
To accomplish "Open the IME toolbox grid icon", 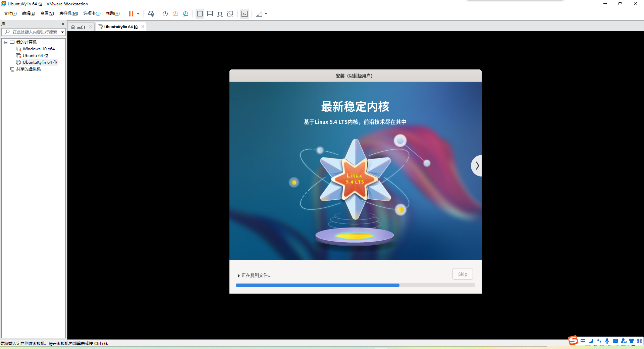I will point(639,341).
